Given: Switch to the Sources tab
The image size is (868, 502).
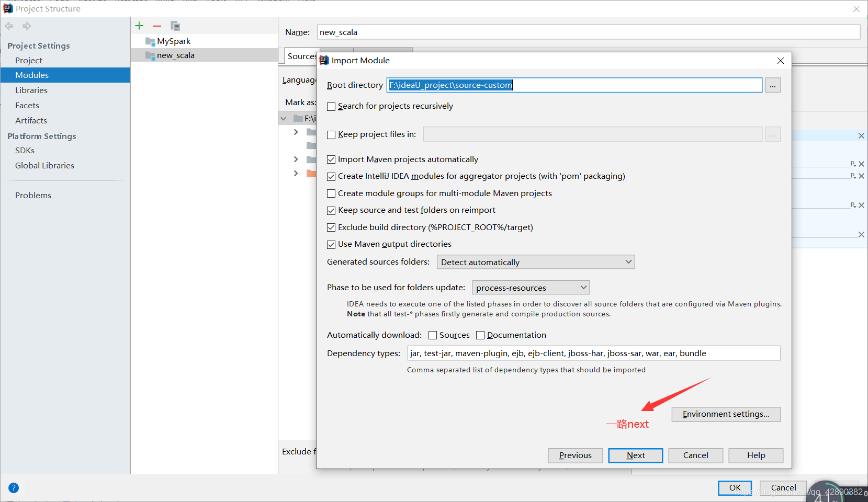Looking at the screenshot, I should tap(301, 56).
